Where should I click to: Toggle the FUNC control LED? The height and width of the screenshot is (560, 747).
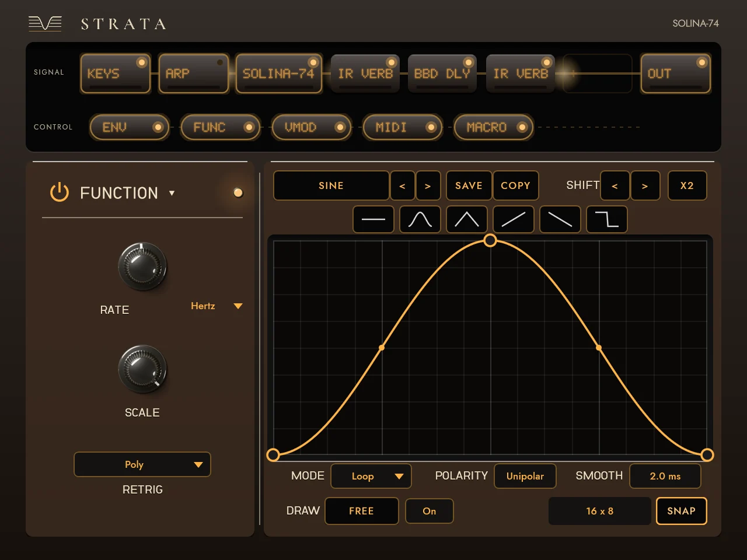[x=249, y=127]
